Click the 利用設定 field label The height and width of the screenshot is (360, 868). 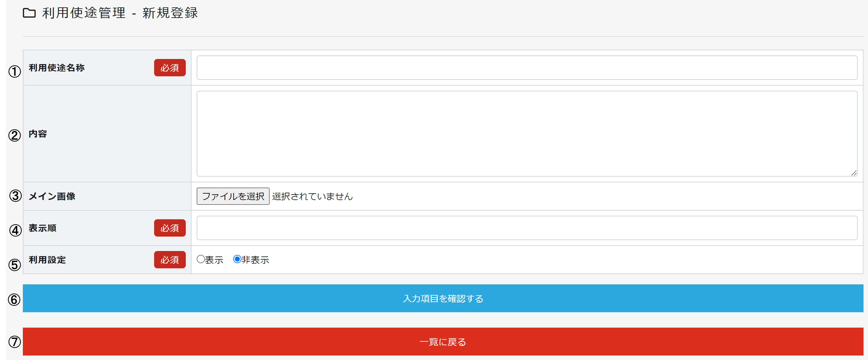(47, 260)
